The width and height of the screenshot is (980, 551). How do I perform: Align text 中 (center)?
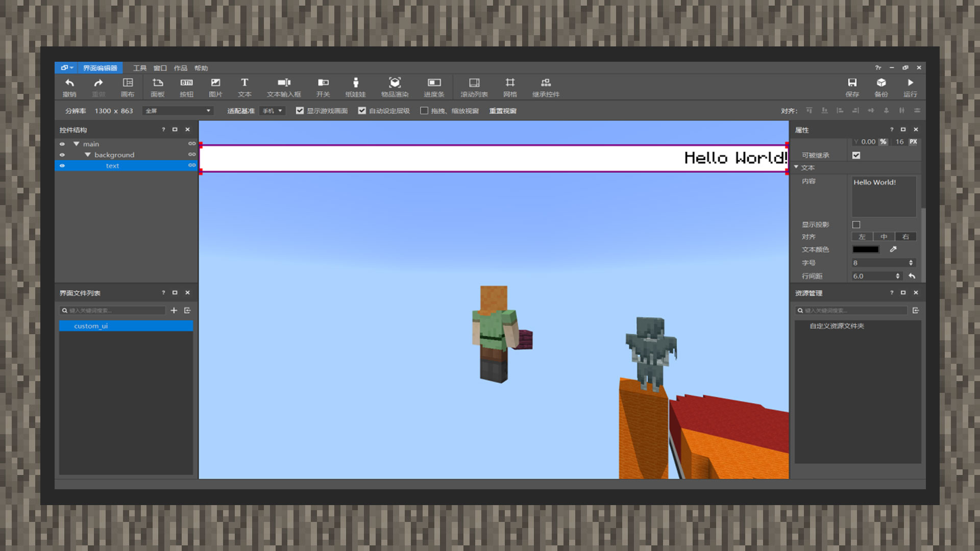click(884, 237)
